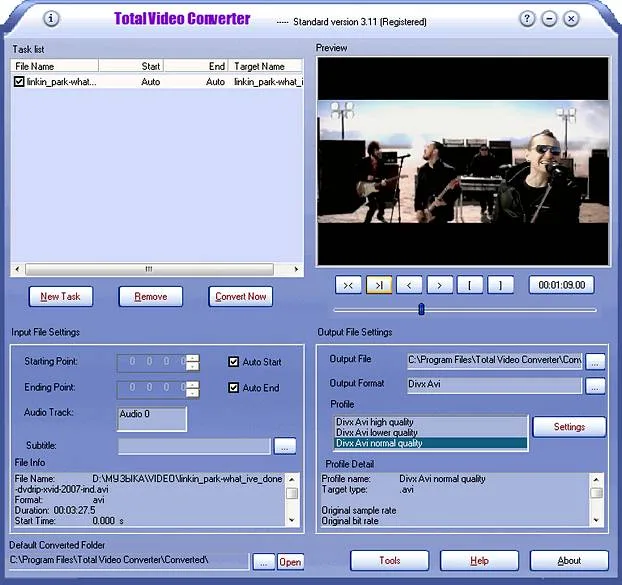This screenshot has width=622, height=585.
Task: Click the video preview frame
Action: click(463, 161)
